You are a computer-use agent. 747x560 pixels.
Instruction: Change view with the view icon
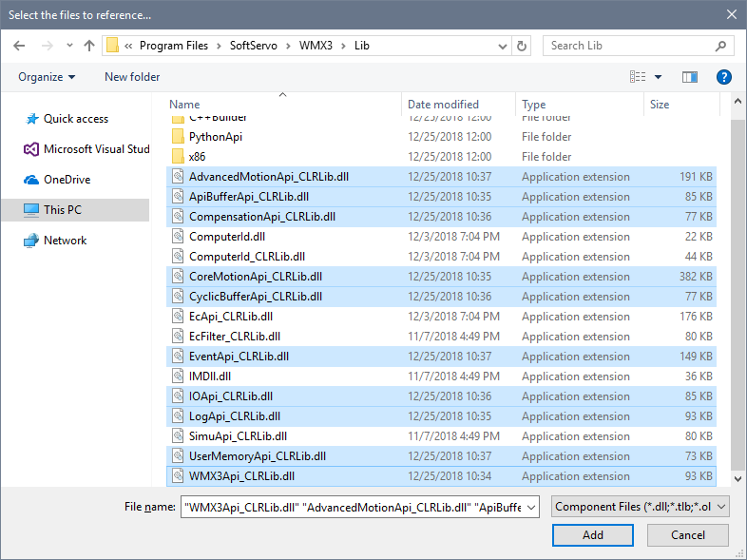pos(638,77)
